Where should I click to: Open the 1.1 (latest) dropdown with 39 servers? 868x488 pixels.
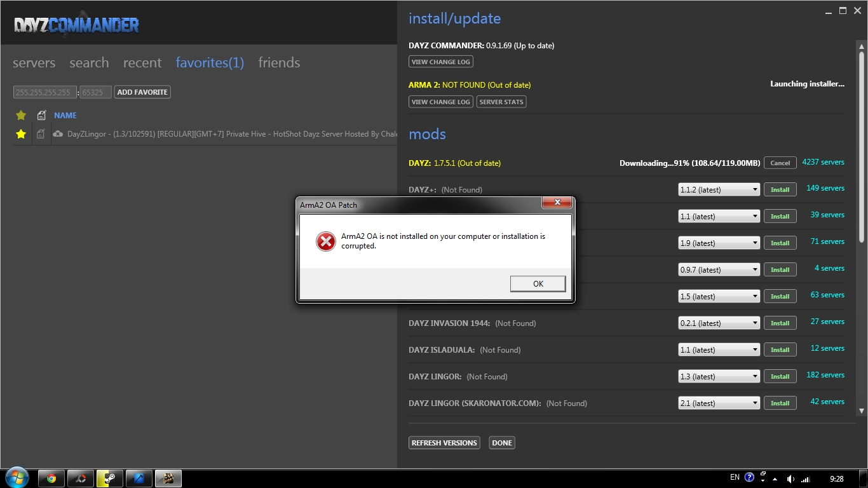click(719, 216)
